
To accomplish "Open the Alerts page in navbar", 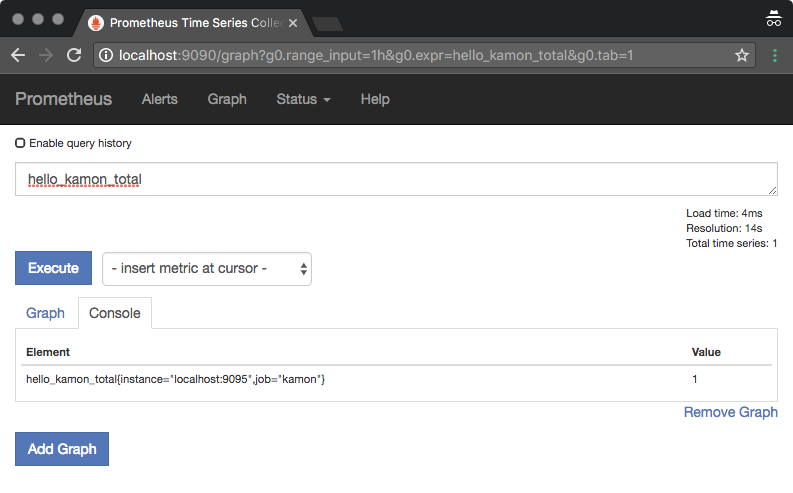I will (x=160, y=99).
